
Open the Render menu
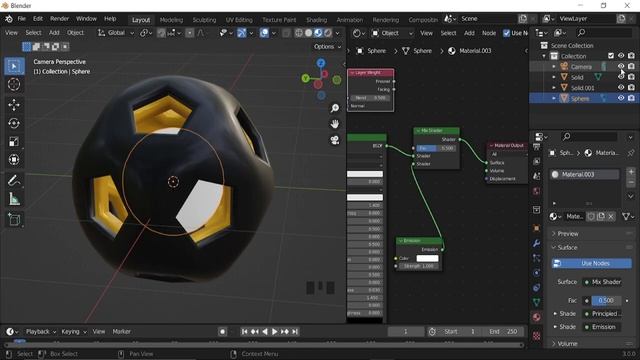pos(60,19)
